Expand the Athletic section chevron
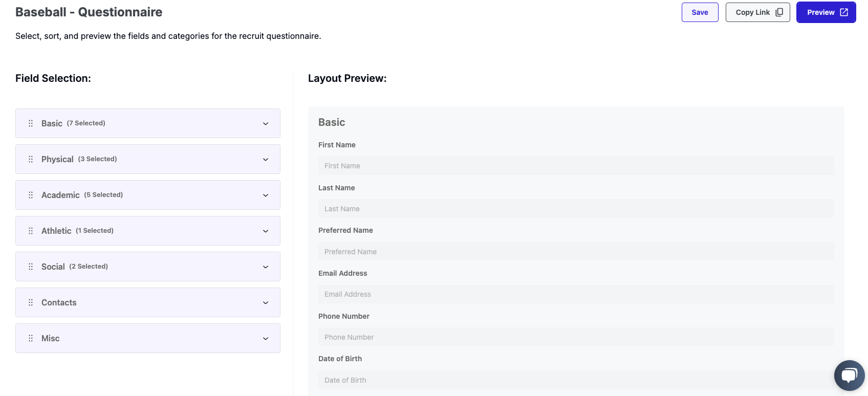868x396 pixels. coord(266,231)
